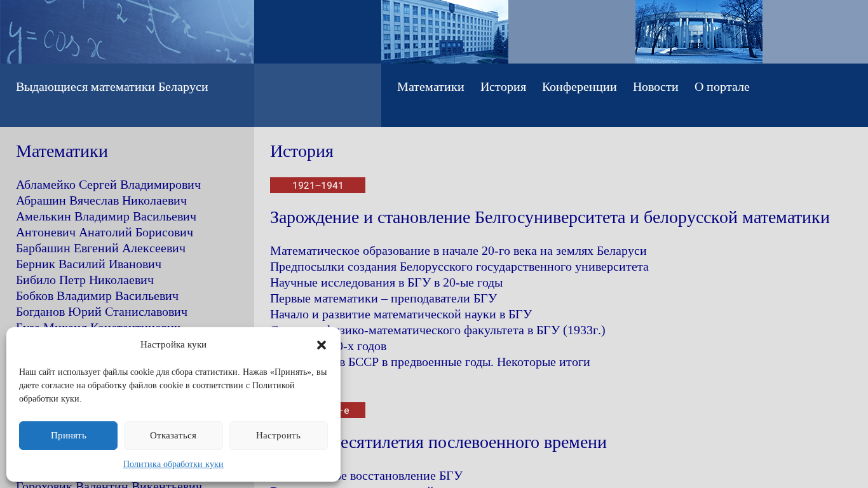Select Конференции in the navigation bar
868x488 pixels.
(579, 87)
